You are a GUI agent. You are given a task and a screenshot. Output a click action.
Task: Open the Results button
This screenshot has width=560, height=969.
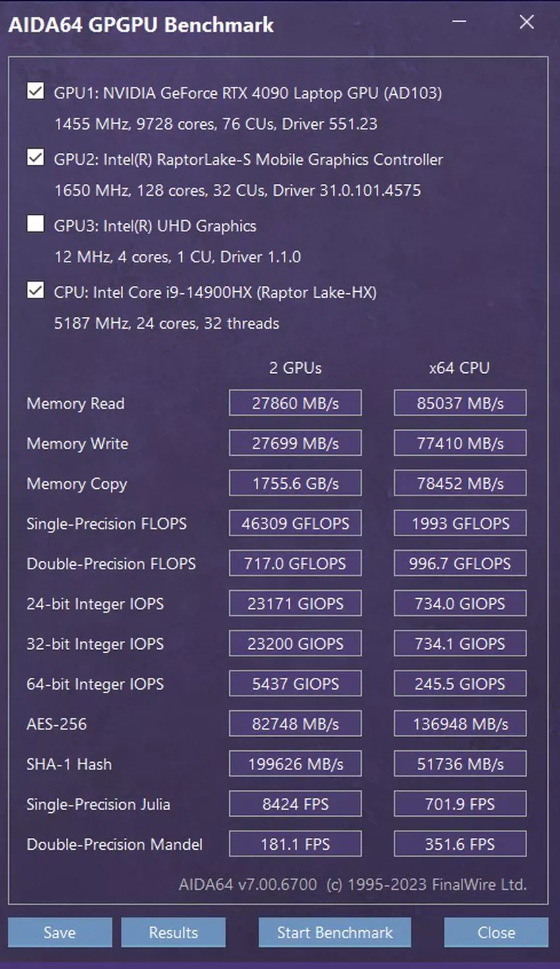click(173, 932)
